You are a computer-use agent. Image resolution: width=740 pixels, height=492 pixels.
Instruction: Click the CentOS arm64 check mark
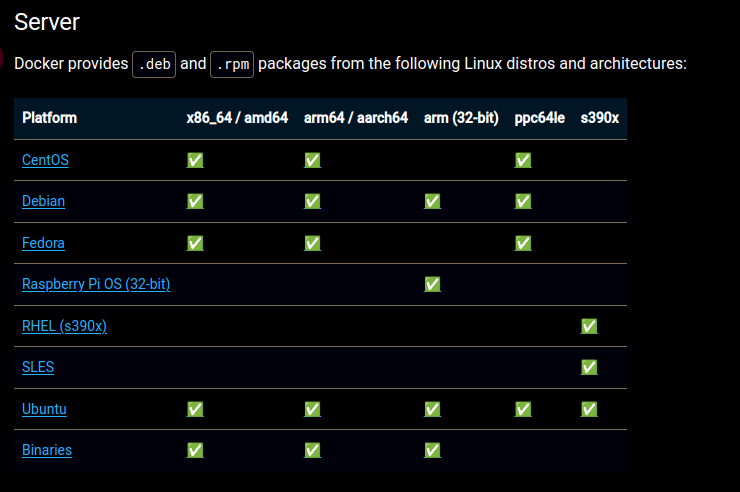(312, 160)
